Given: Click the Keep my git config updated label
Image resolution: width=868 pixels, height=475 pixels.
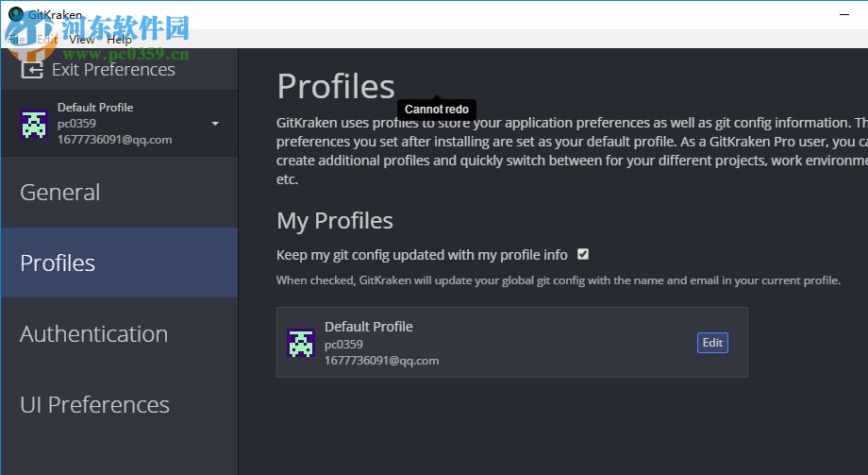Looking at the screenshot, I should click(x=422, y=255).
